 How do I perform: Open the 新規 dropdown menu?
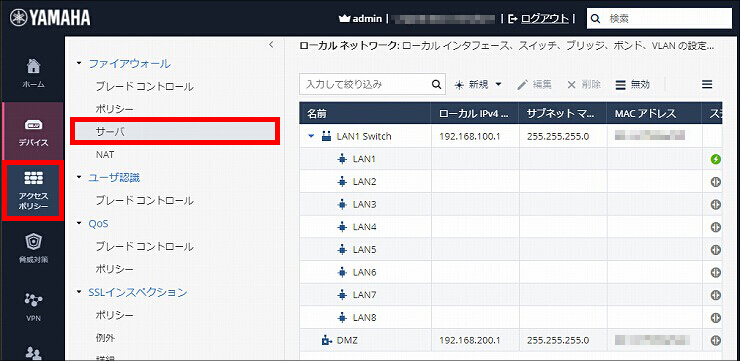(478, 84)
